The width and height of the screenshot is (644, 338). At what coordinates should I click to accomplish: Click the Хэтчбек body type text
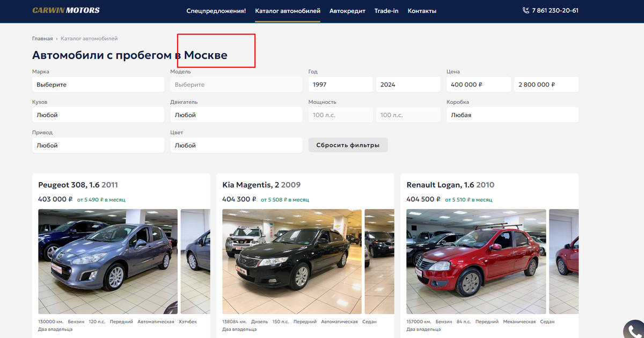188,322
